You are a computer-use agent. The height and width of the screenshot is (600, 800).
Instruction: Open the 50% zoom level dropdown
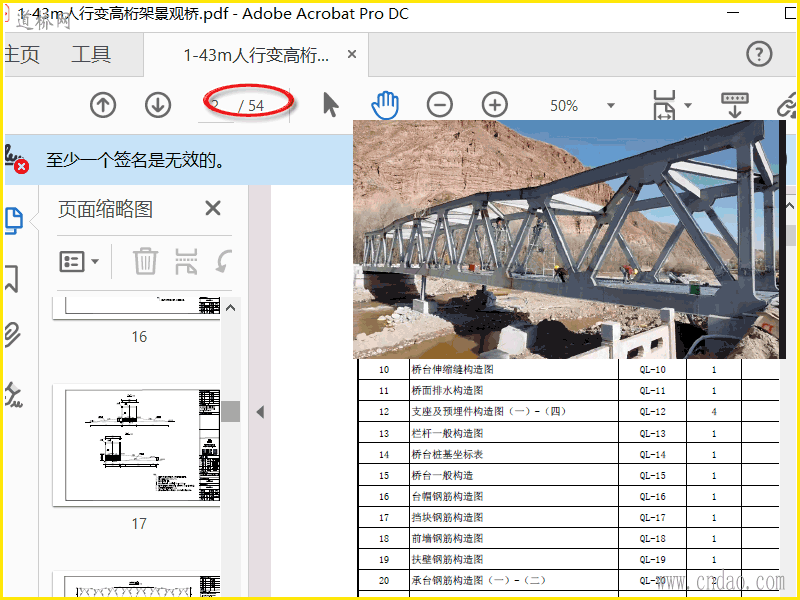(x=611, y=106)
